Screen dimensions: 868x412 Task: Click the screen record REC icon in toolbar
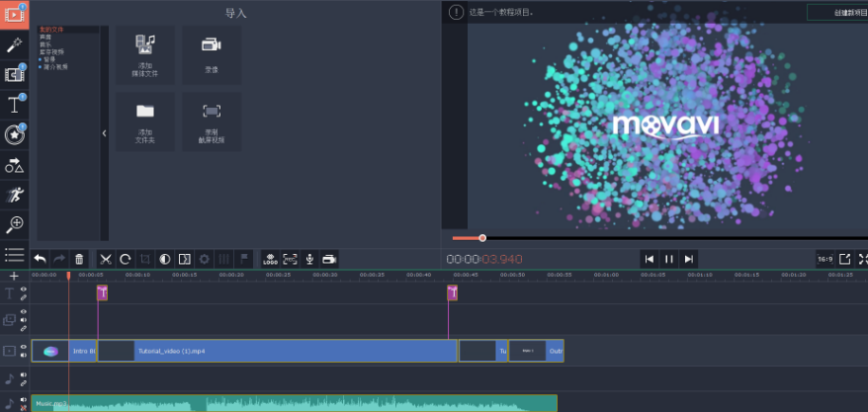tap(290, 259)
